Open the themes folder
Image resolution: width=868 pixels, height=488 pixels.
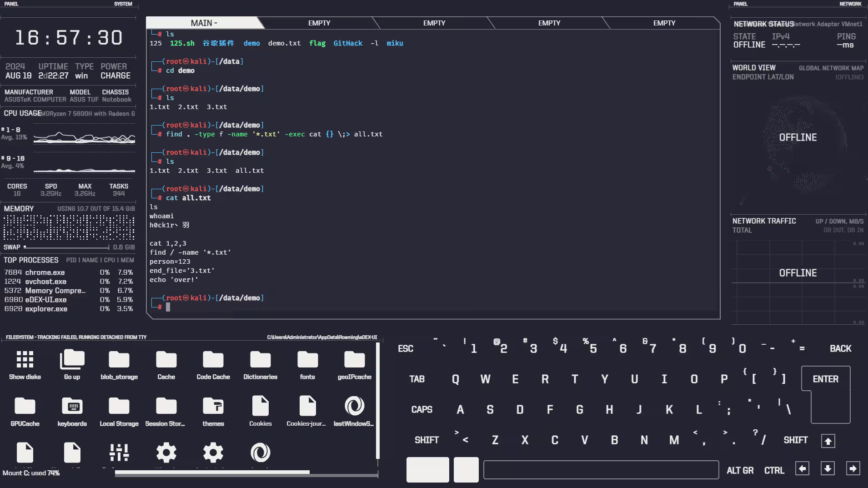pos(213,406)
